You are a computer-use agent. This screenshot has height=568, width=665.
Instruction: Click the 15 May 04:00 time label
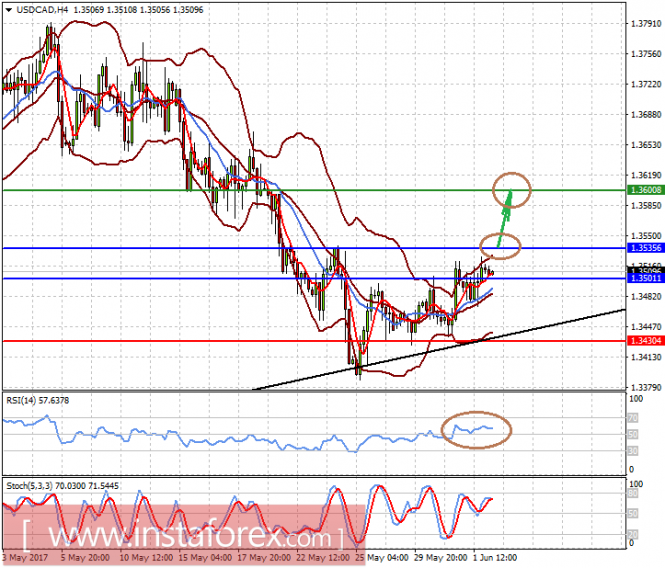pos(205,557)
